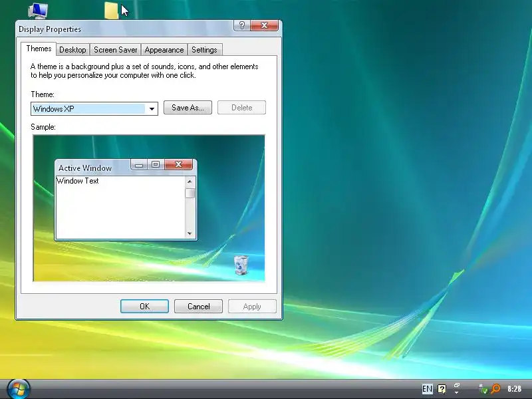
Task: Click Cancel to dismiss the dialog
Action: [198, 307]
